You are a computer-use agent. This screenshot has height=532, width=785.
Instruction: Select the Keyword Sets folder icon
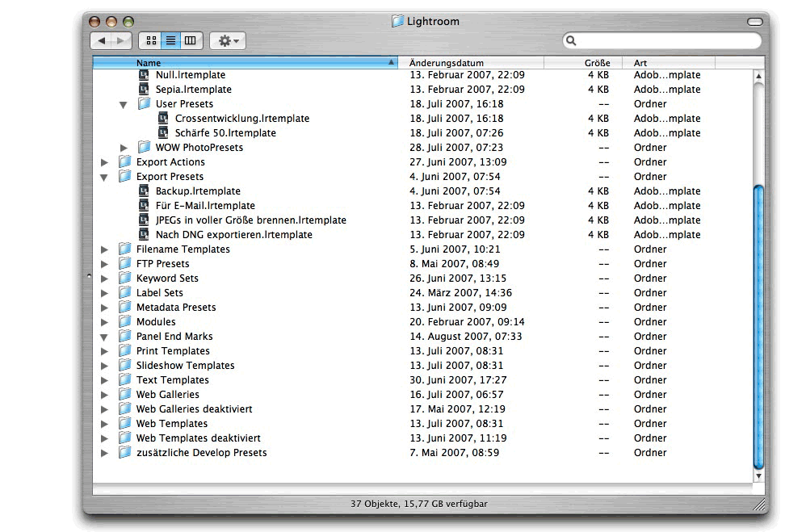coord(124,278)
